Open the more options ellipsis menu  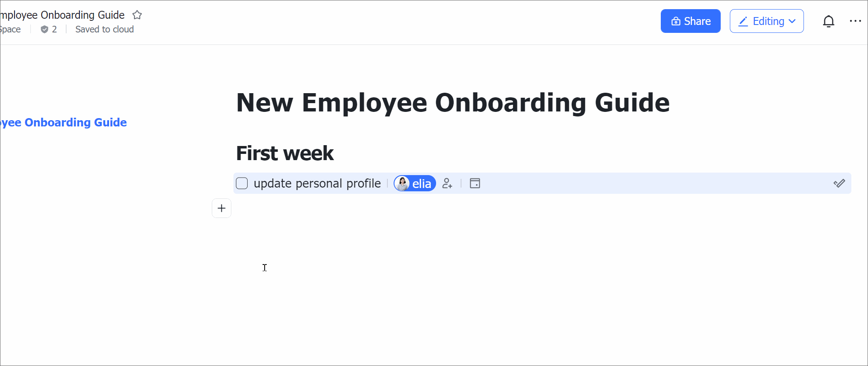click(855, 21)
